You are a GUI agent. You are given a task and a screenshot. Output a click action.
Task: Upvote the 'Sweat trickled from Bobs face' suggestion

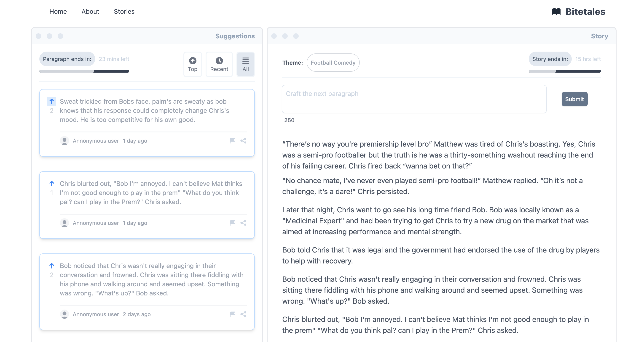click(x=51, y=101)
